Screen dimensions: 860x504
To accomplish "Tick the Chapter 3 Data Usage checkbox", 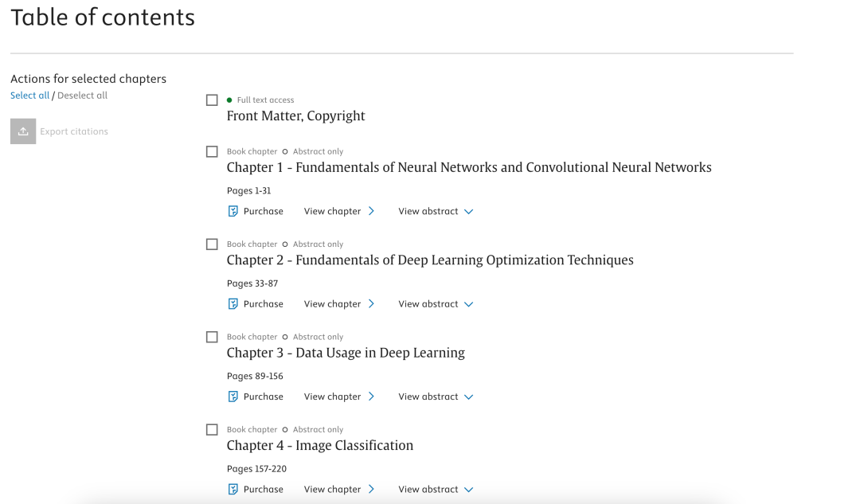I will tap(212, 337).
